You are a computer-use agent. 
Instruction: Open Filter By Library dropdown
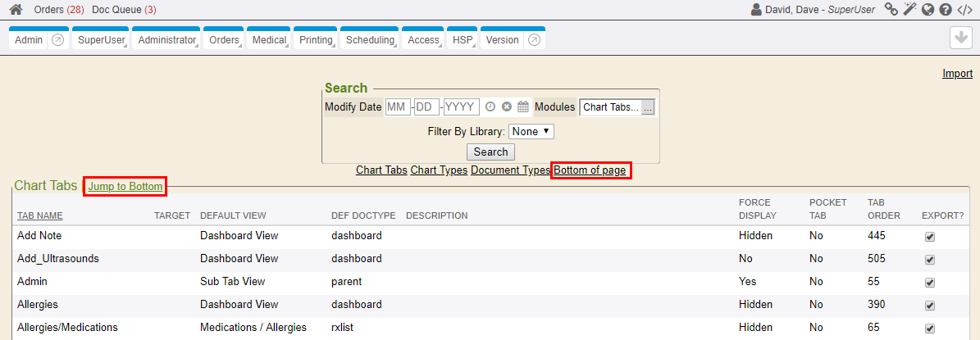pyautogui.click(x=531, y=131)
